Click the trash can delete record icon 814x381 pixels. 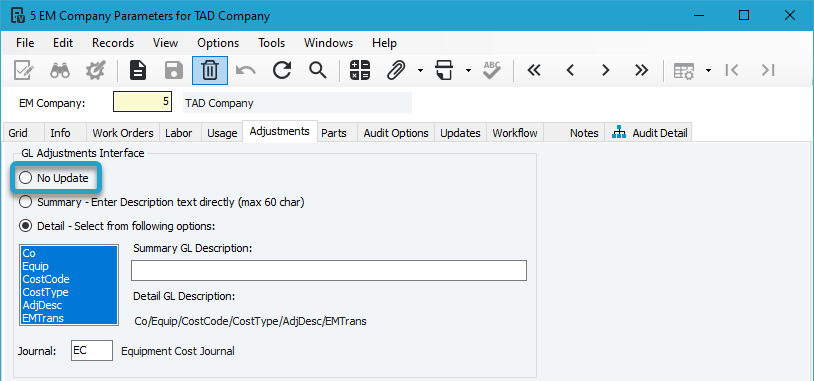tap(210, 71)
